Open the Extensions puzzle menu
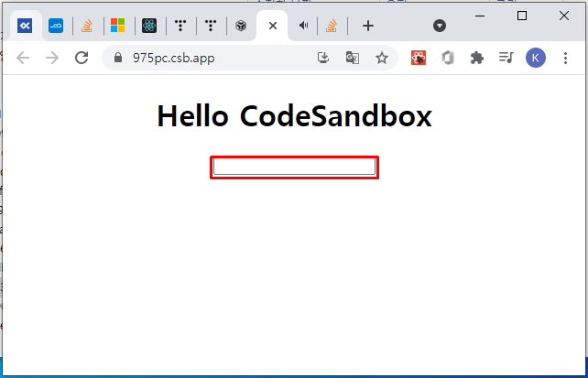588x378 pixels. (477, 58)
